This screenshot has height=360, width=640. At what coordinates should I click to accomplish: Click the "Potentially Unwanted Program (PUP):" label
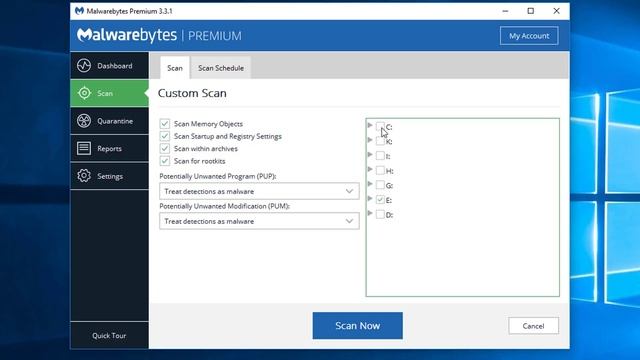point(218,176)
